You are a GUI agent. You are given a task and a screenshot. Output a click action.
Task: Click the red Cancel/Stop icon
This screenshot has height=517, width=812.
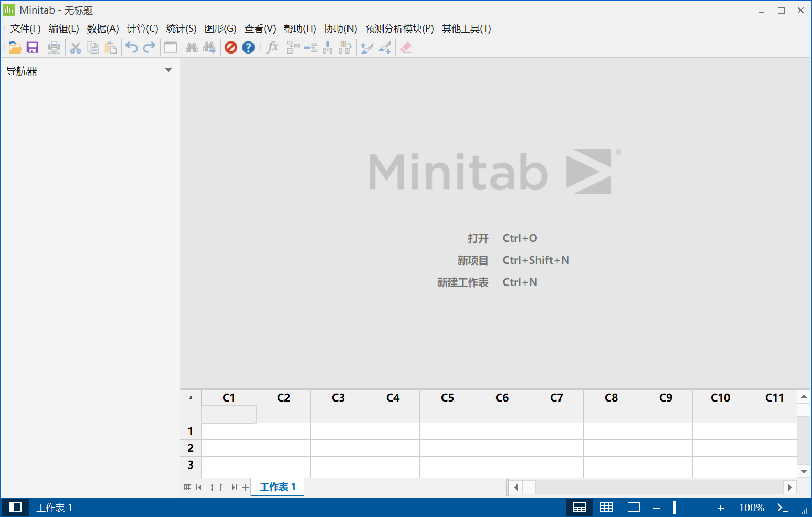(x=231, y=47)
